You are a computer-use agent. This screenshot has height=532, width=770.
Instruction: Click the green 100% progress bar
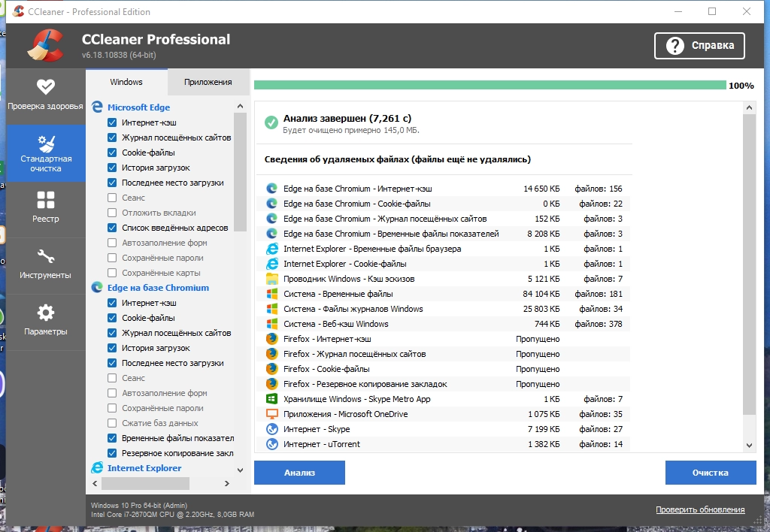[x=490, y=86]
